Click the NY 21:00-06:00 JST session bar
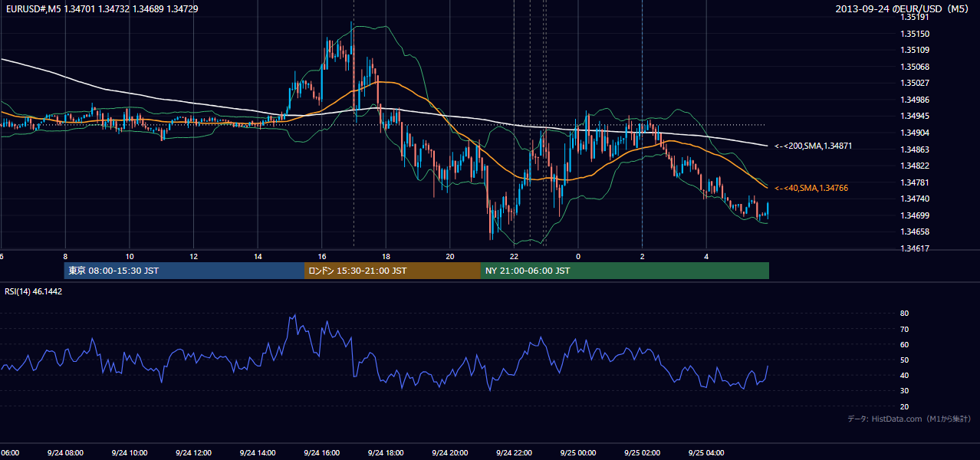 point(625,271)
